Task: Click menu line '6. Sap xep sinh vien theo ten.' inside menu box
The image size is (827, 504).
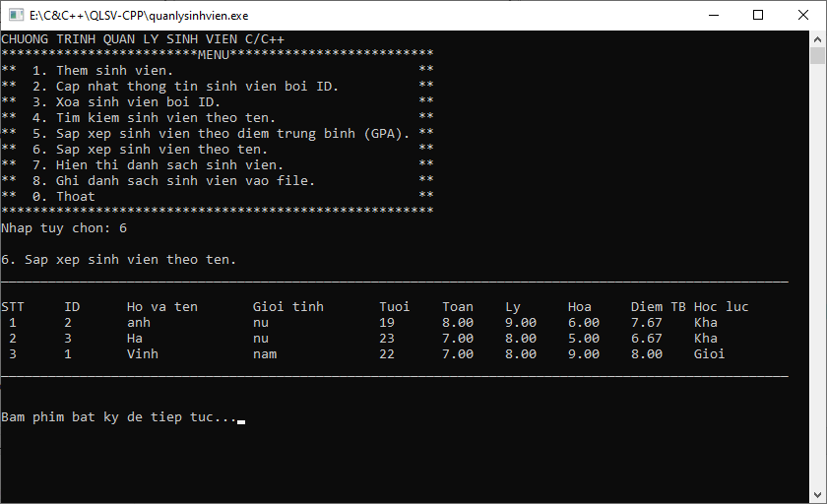Action: click(151, 150)
